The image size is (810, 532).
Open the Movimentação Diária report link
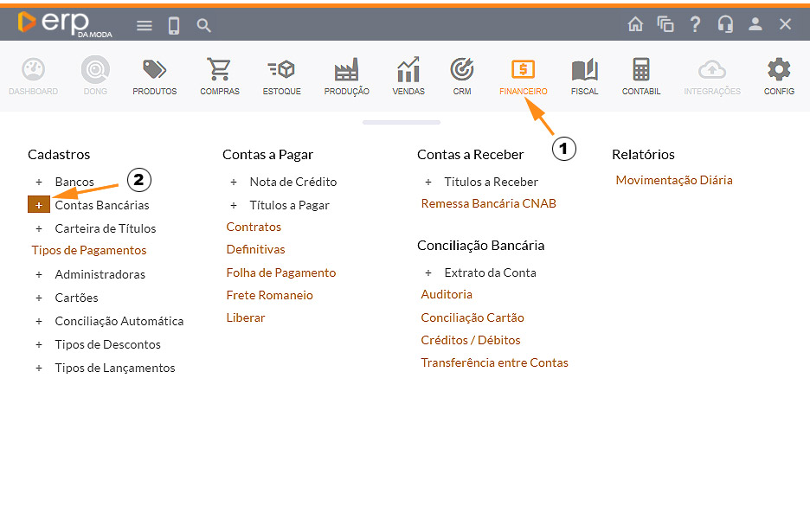[x=673, y=180]
